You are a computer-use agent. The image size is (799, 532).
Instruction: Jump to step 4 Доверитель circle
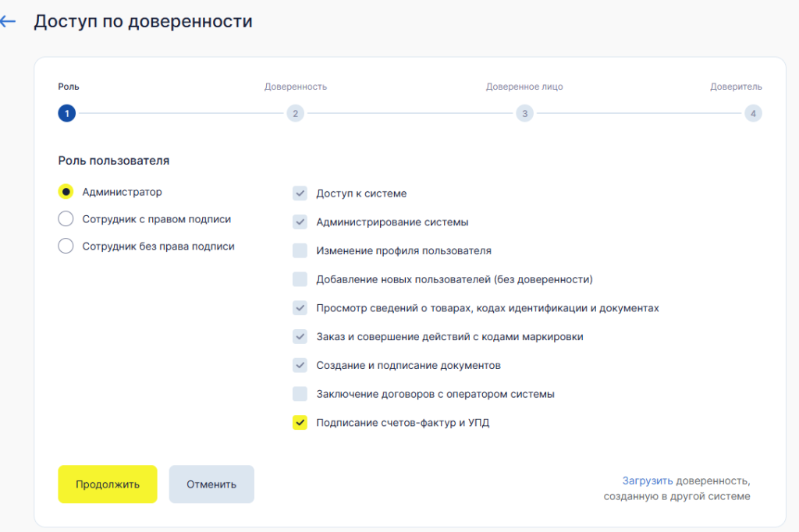pyautogui.click(x=753, y=113)
